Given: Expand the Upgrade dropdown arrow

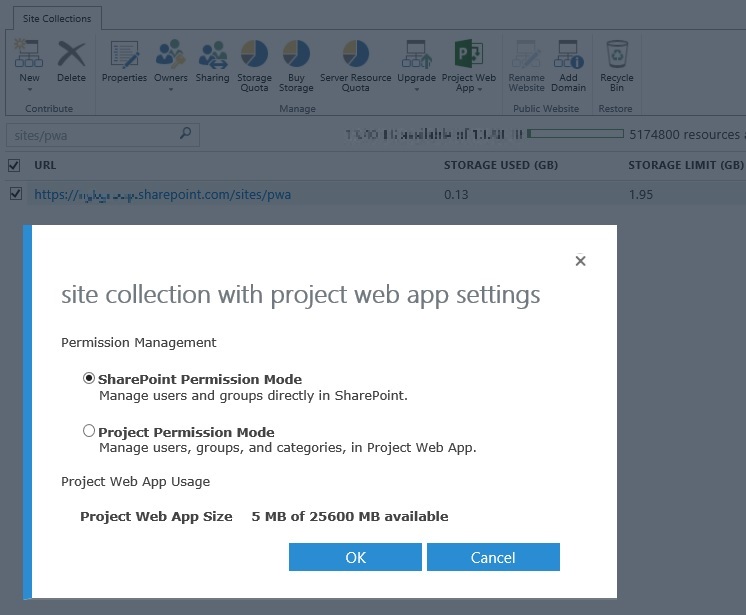Looking at the screenshot, I should coord(416,89).
